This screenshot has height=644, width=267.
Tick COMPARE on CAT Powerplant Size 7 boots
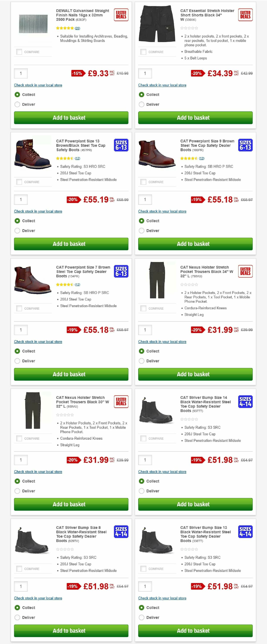tap(19, 308)
